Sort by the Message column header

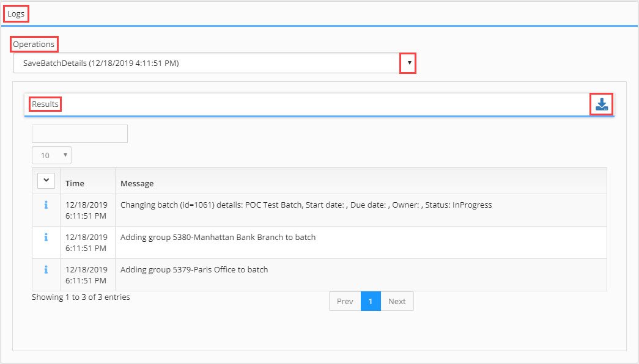pos(137,183)
